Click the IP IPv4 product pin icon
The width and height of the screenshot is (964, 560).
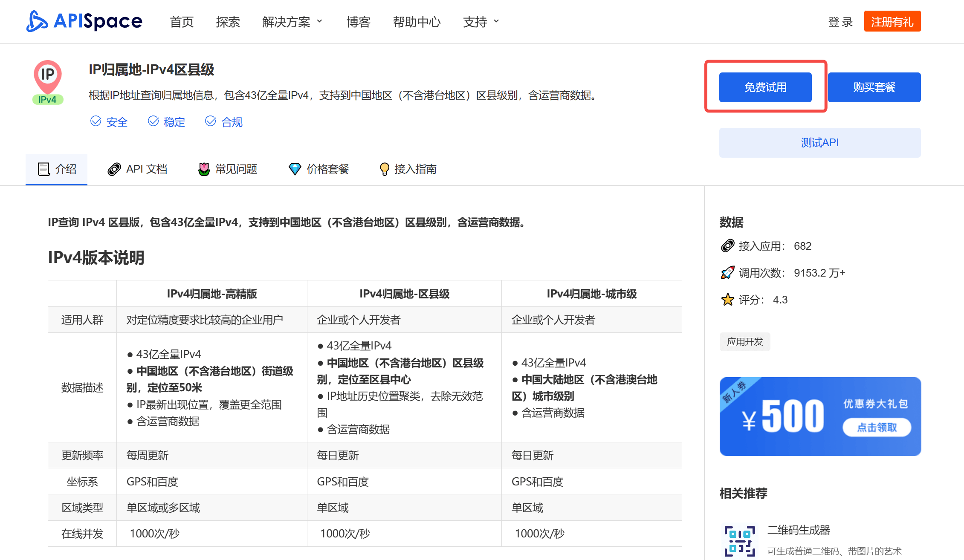point(48,82)
